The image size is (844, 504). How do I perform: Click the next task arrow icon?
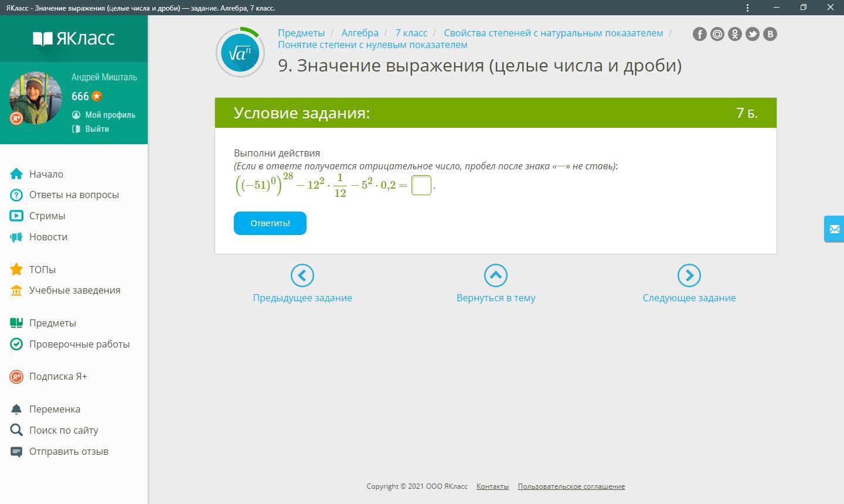(x=689, y=275)
